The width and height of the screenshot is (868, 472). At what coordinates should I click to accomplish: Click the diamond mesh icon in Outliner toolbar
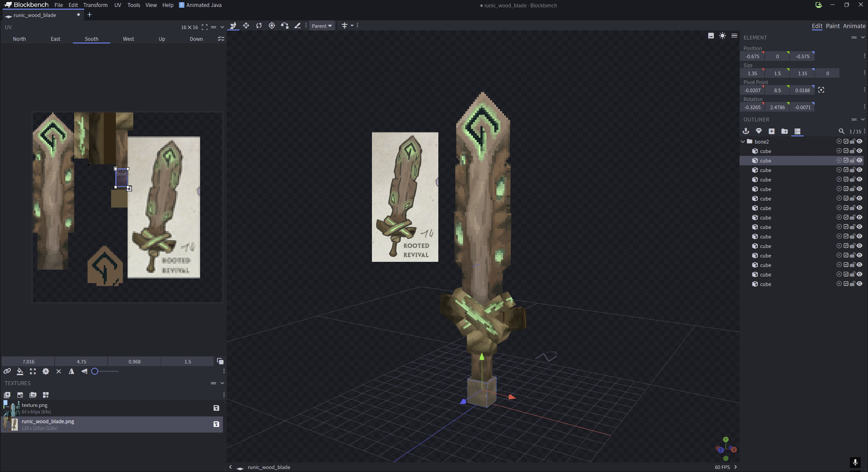[759, 131]
